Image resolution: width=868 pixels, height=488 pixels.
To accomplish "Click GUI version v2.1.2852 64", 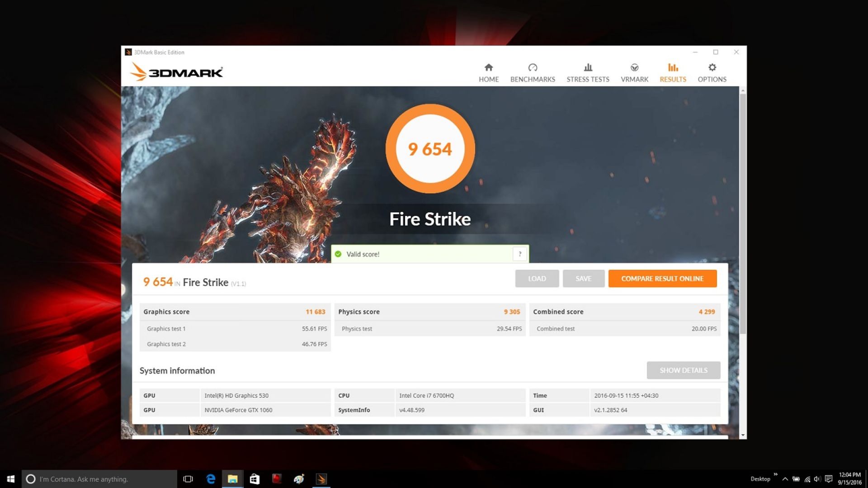I will [x=610, y=410].
